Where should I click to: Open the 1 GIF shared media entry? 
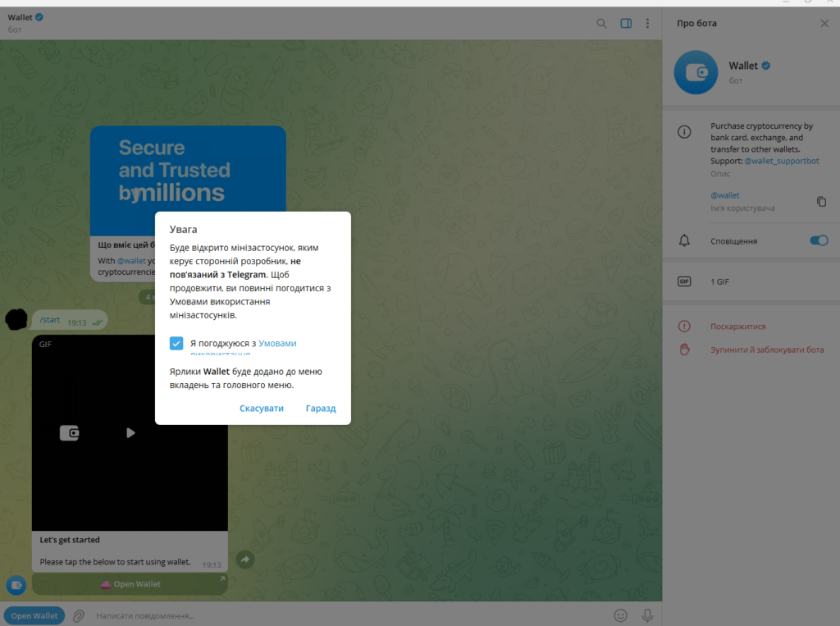tap(719, 281)
